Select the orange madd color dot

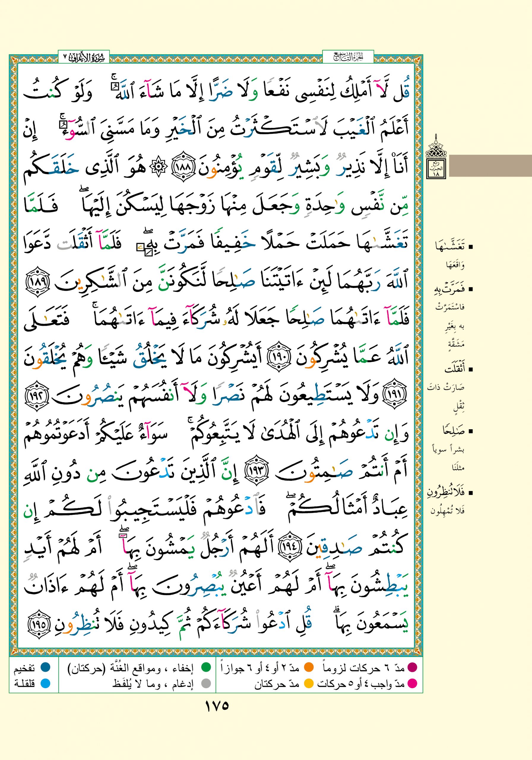click(308, 667)
